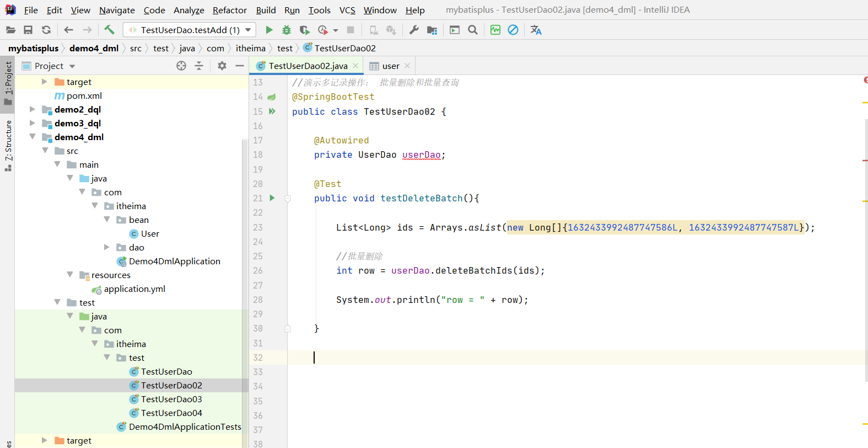Image resolution: width=868 pixels, height=448 pixels.
Task: Start Debug with the bug icon
Action: pyautogui.click(x=287, y=30)
